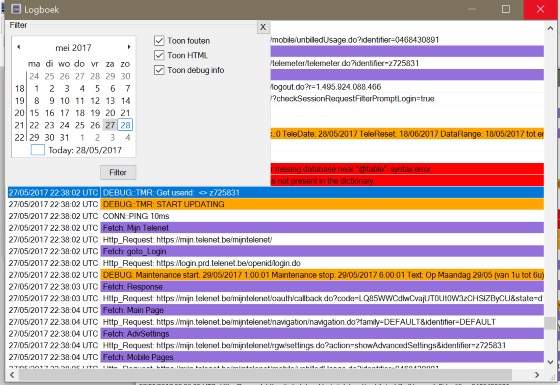Click the mei 2017 calendar header
The width and height of the screenshot is (560, 385).
click(73, 48)
